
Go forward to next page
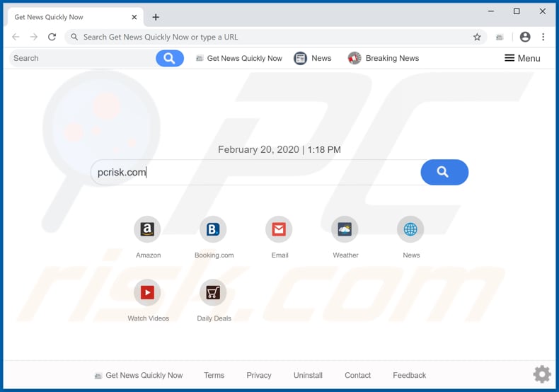tap(34, 37)
